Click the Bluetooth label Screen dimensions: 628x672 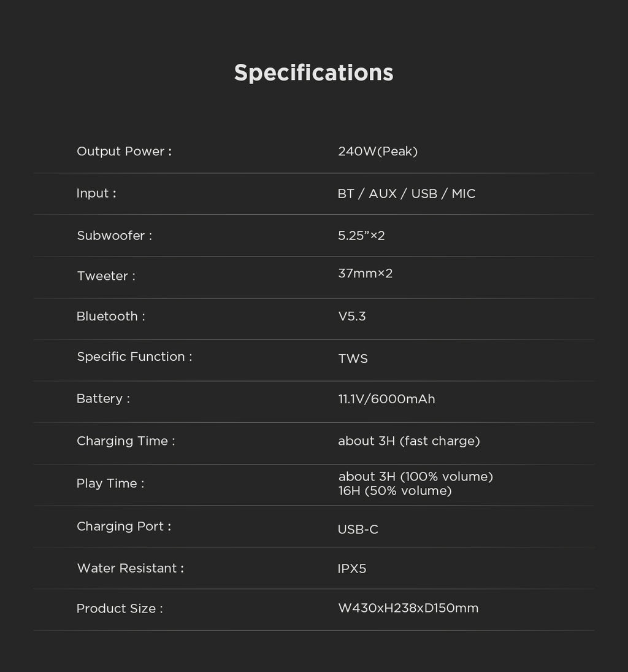[110, 317]
